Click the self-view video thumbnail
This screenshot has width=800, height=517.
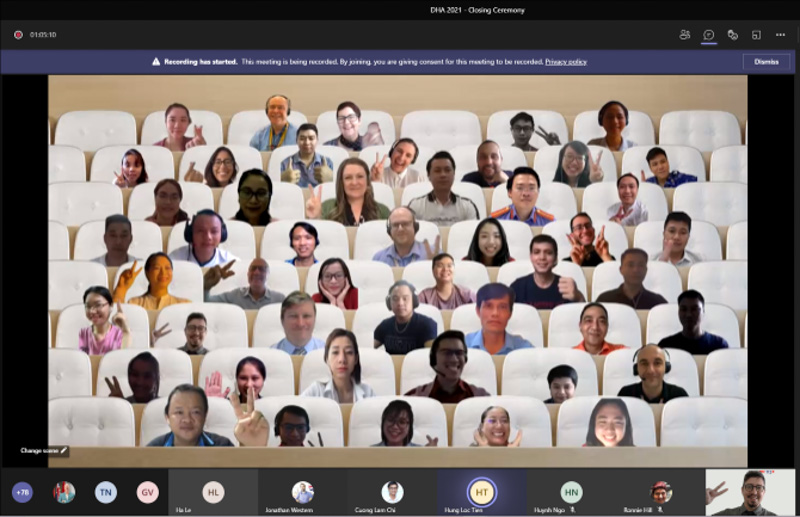tap(750, 493)
